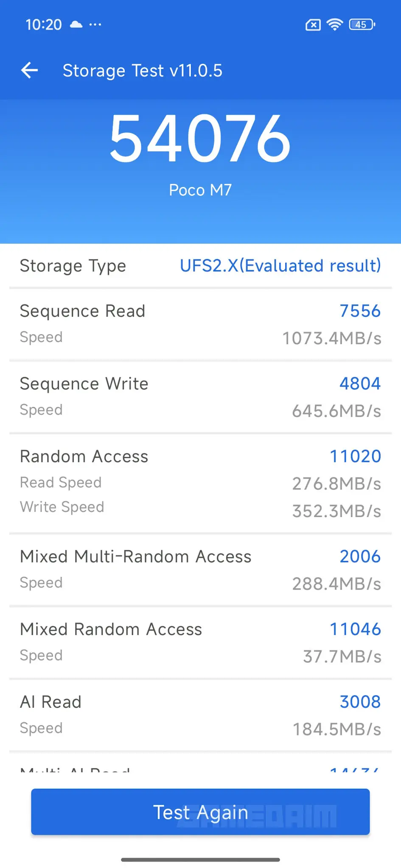Tap the Poco M7 device name
The image size is (401, 868).
200,190
